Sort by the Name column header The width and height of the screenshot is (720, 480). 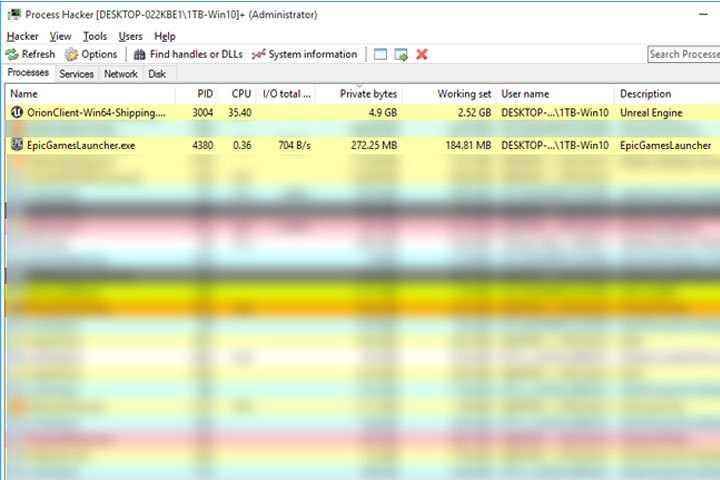(x=91, y=94)
